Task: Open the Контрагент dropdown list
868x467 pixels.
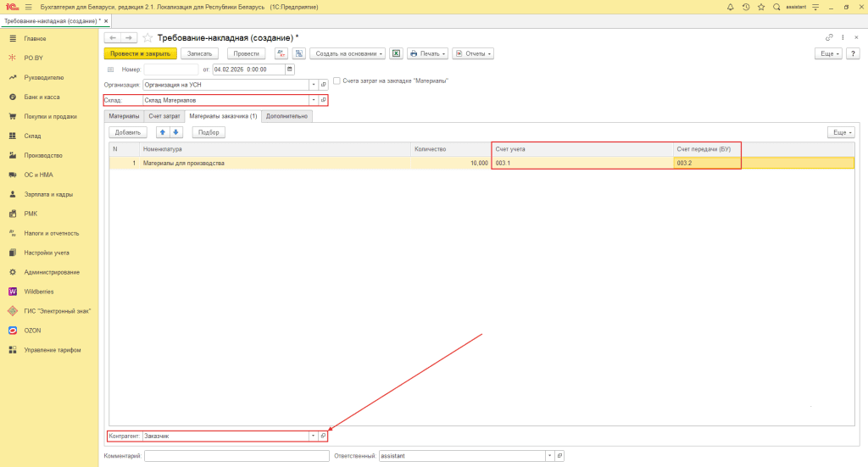Action: pos(313,436)
